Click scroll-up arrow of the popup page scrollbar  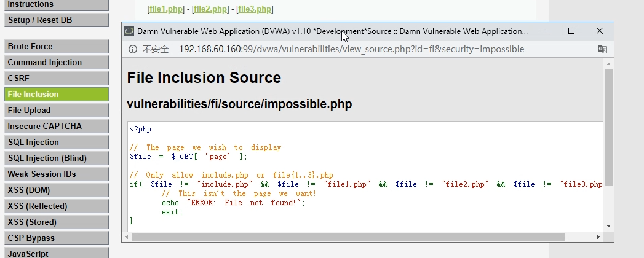coord(608,63)
